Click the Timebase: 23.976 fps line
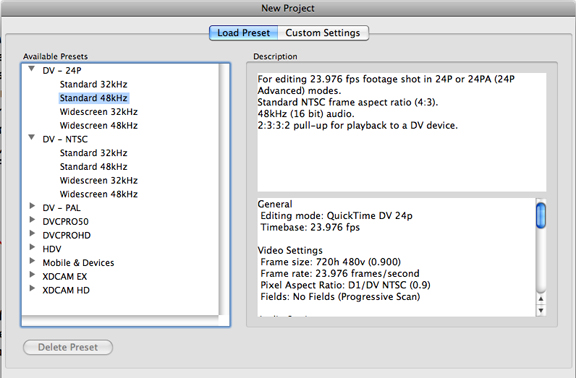 click(310, 227)
